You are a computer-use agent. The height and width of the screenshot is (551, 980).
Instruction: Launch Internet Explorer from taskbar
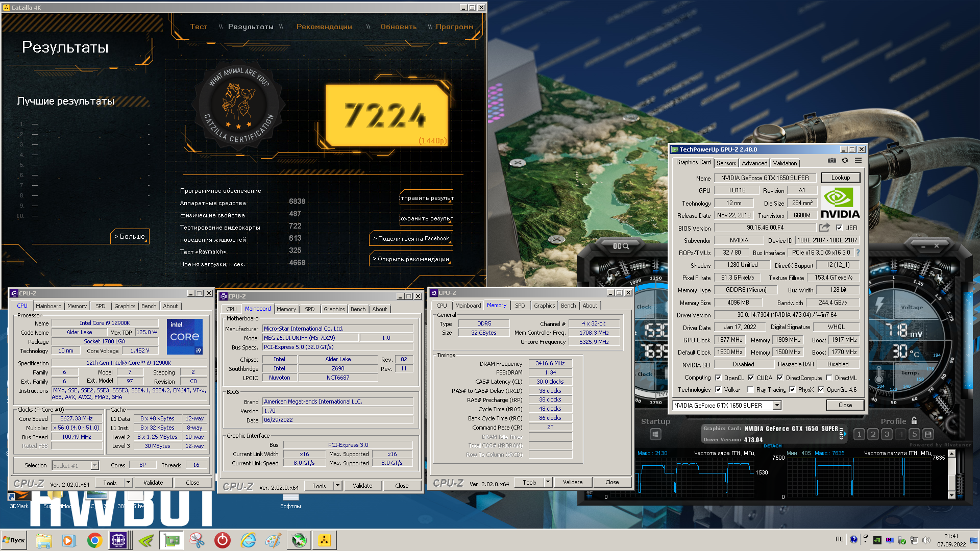(248, 540)
